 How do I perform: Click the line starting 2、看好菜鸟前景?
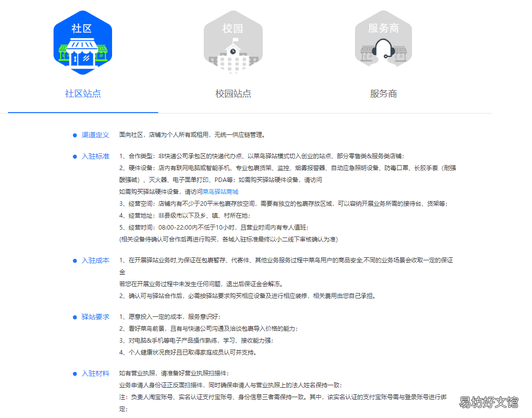point(209,328)
